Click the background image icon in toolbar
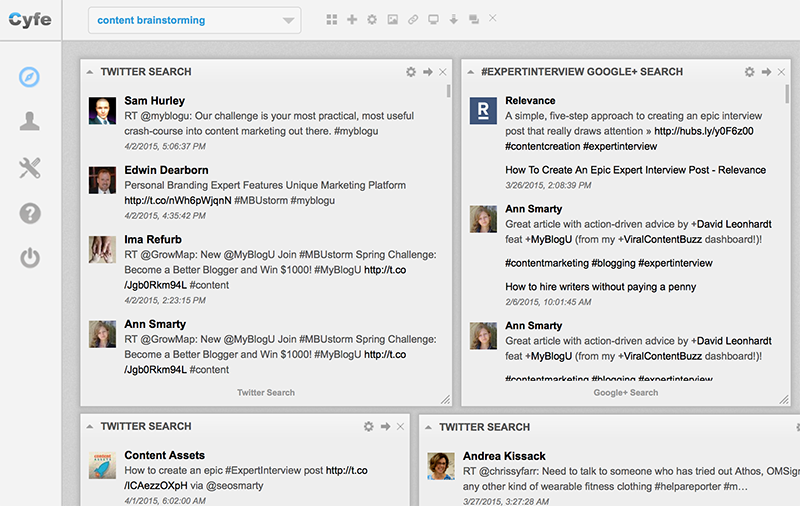This screenshot has height=506, width=800. (392, 19)
